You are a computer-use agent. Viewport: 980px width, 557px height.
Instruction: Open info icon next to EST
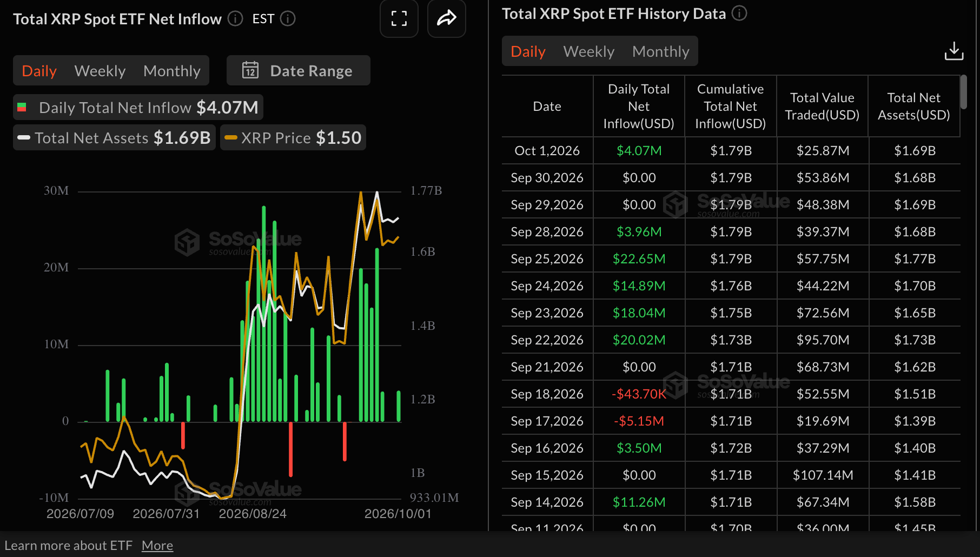pos(288,19)
